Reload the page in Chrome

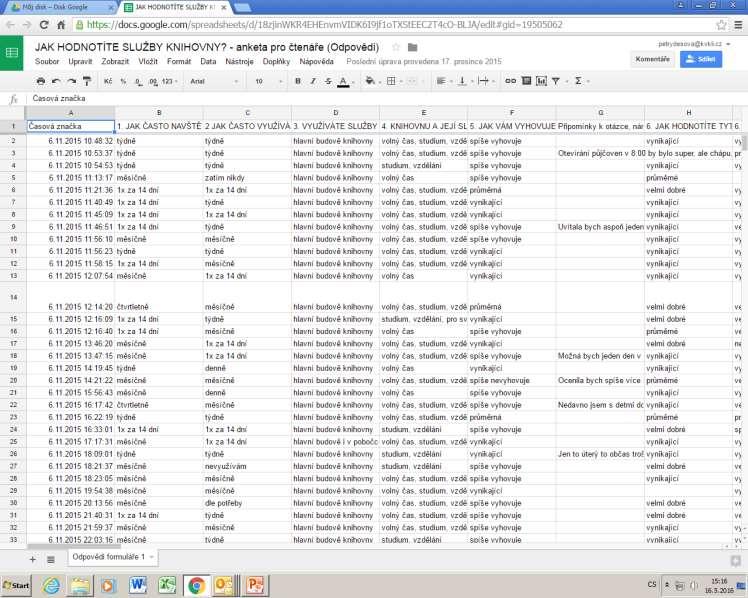coord(44,25)
